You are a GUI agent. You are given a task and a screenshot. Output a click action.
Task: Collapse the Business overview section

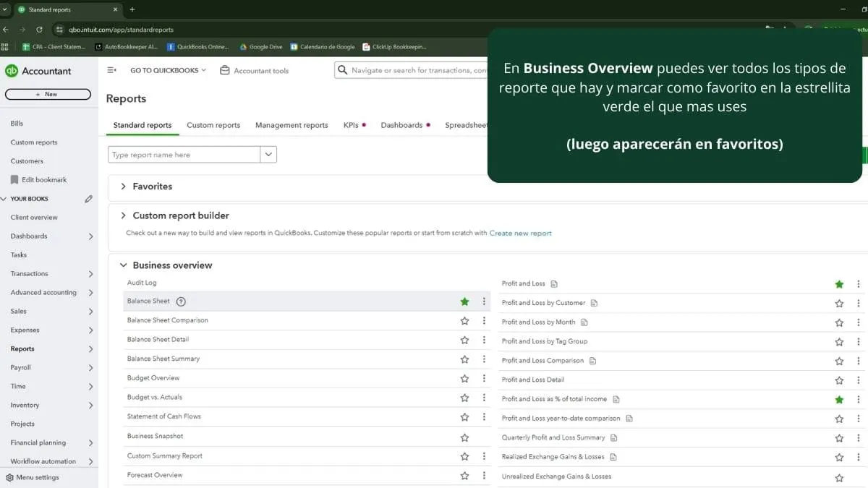pos(124,265)
